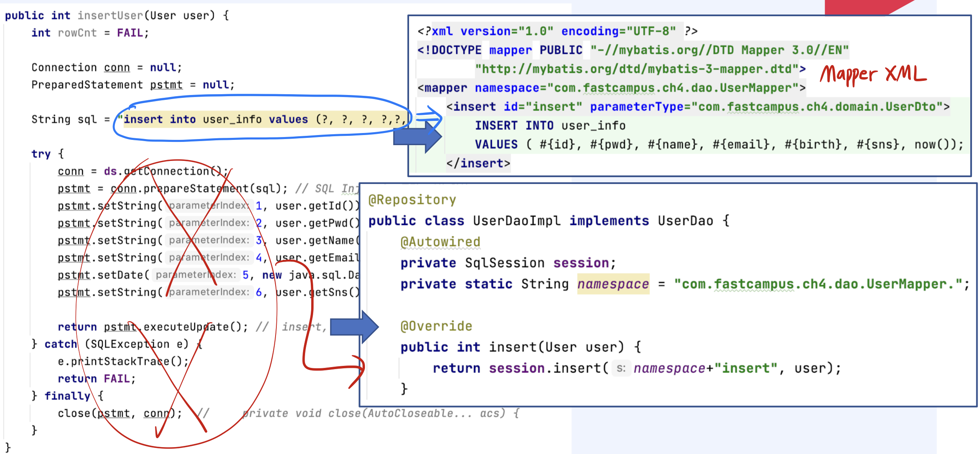980x454 pixels.
Task: Click the closing </insert> tag
Action: click(478, 163)
